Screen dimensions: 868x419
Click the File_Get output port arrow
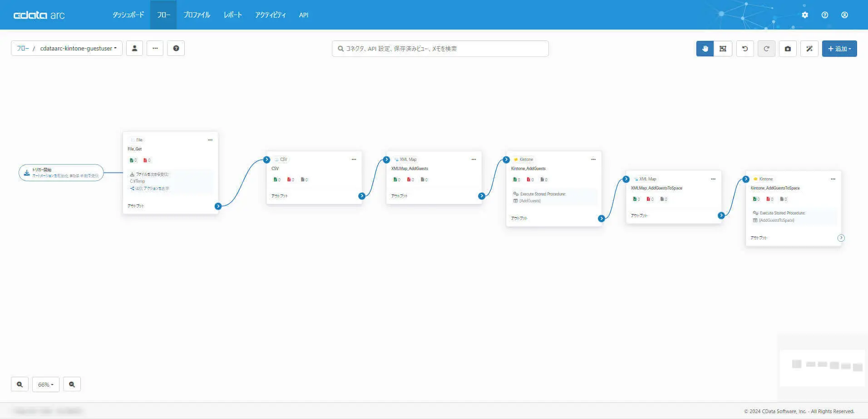[x=218, y=206]
